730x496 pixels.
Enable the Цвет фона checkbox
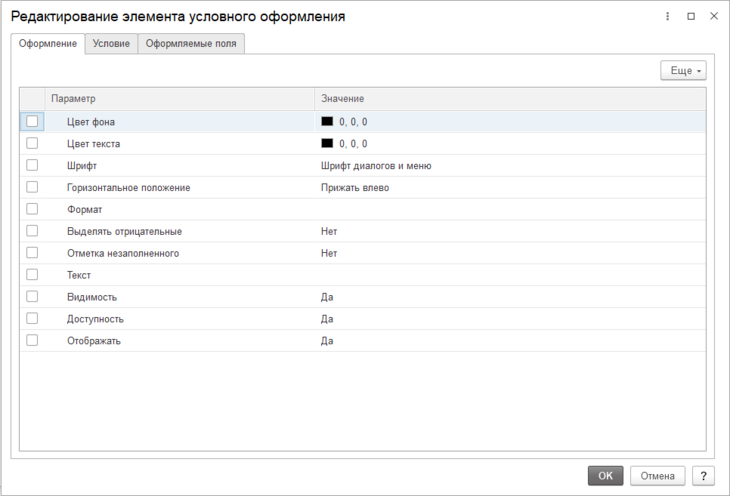[x=33, y=121]
